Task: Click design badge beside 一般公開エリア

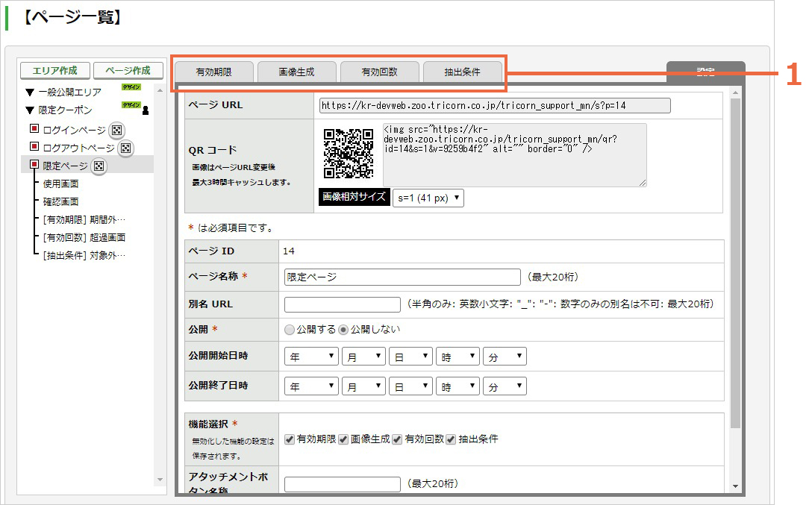Action: point(131,87)
